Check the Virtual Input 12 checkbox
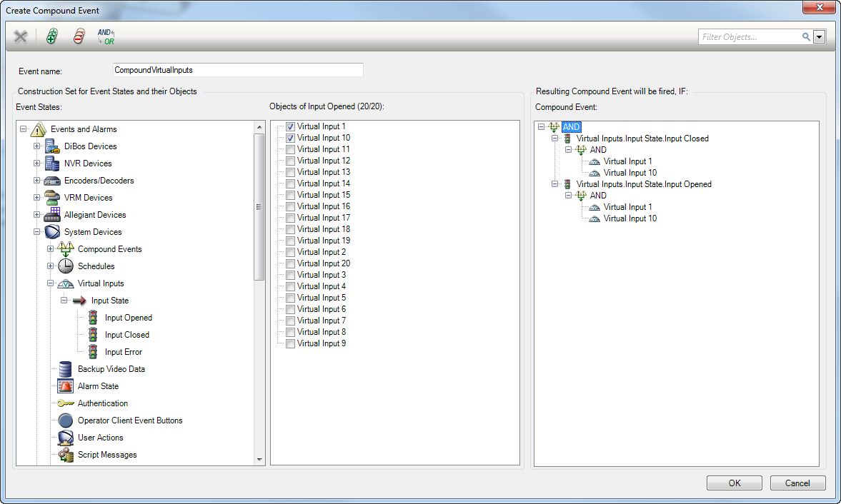Screen dimensions: 841x504 click(290, 161)
